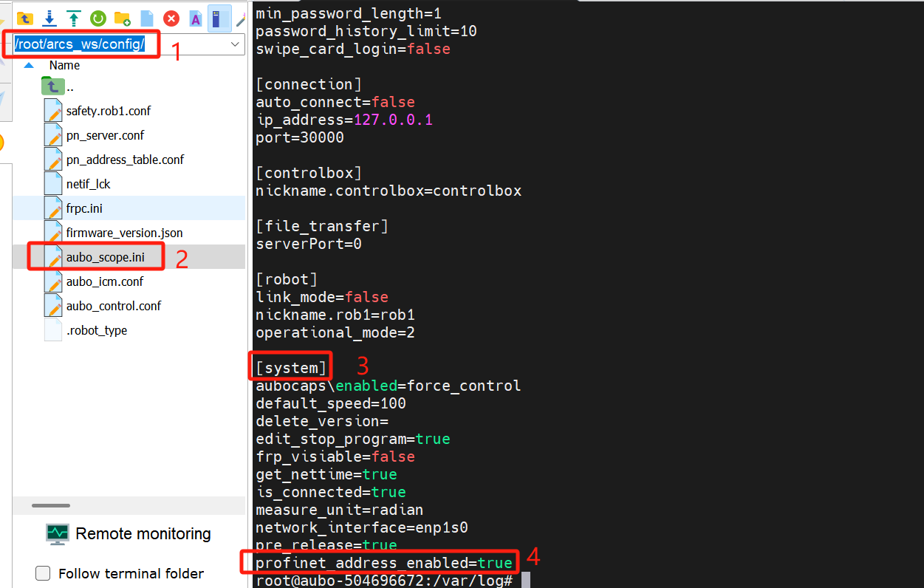
Task: Click the default_speed=100 line
Action: [331, 403]
